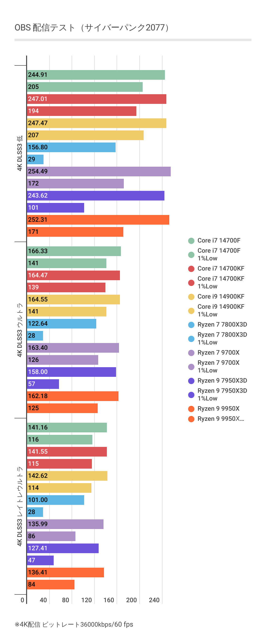Select the orange bar labeled 84
266x644 pixels.
tap(51, 585)
